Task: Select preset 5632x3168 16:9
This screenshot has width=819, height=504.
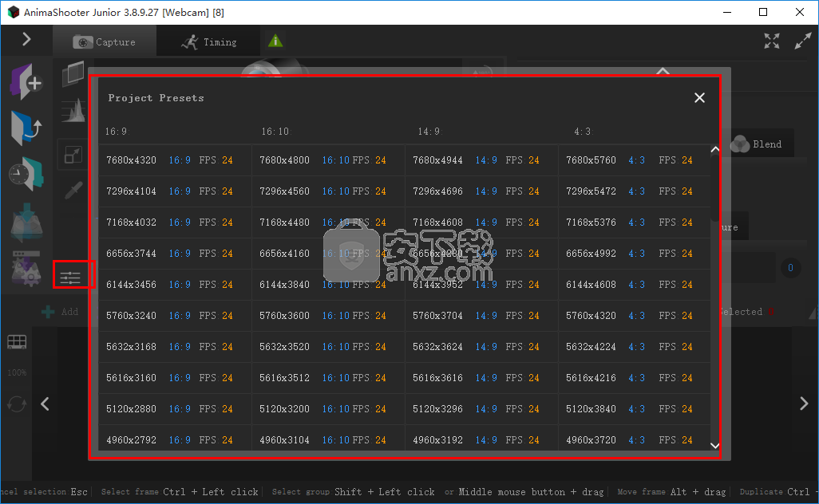Action: [175, 347]
